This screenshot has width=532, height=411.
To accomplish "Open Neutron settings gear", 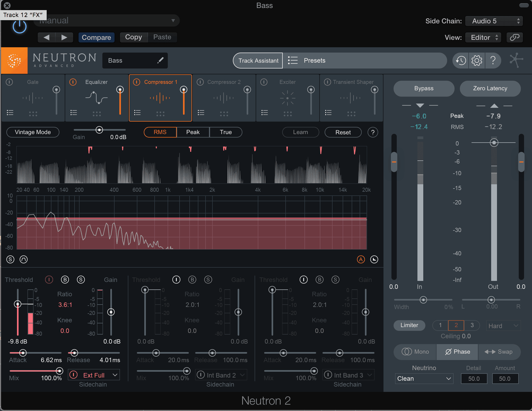I will [x=477, y=61].
